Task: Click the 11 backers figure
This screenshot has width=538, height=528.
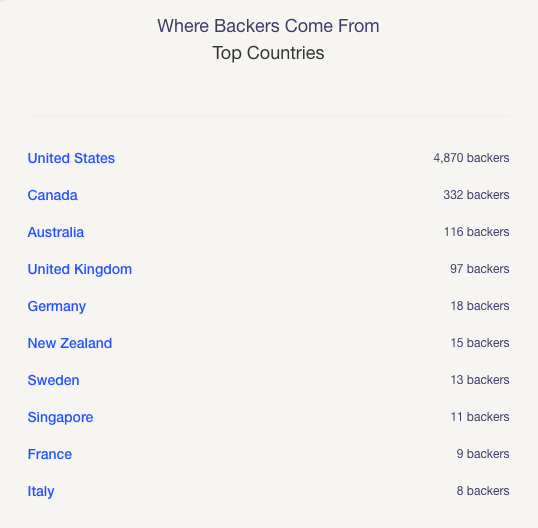Action: 480,417
